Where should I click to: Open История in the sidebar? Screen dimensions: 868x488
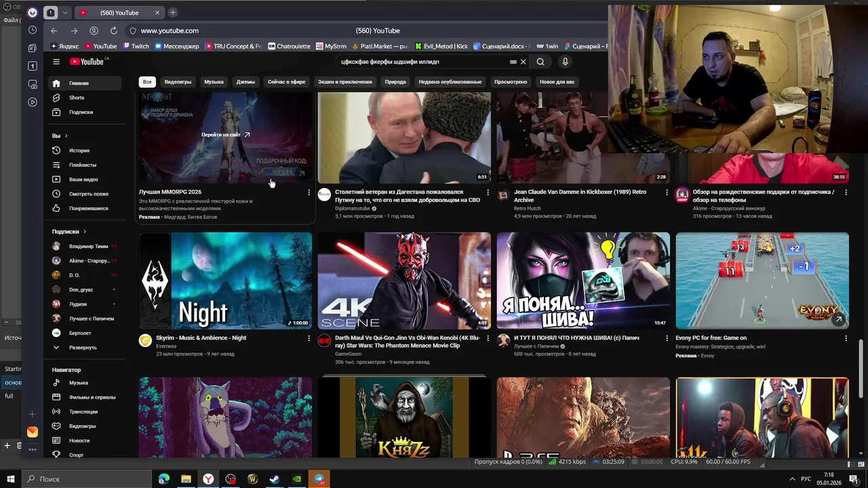85,150
